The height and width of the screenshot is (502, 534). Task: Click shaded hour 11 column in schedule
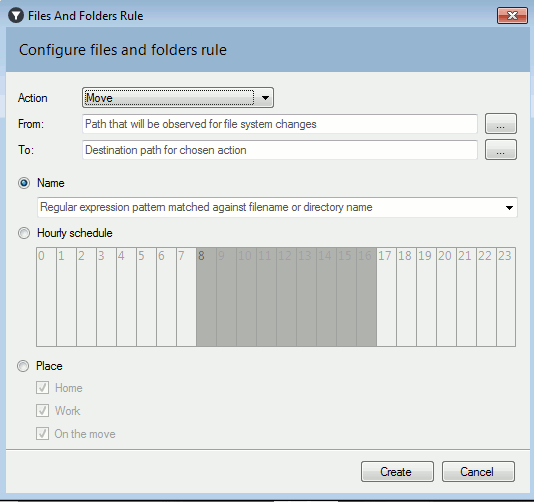point(266,297)
